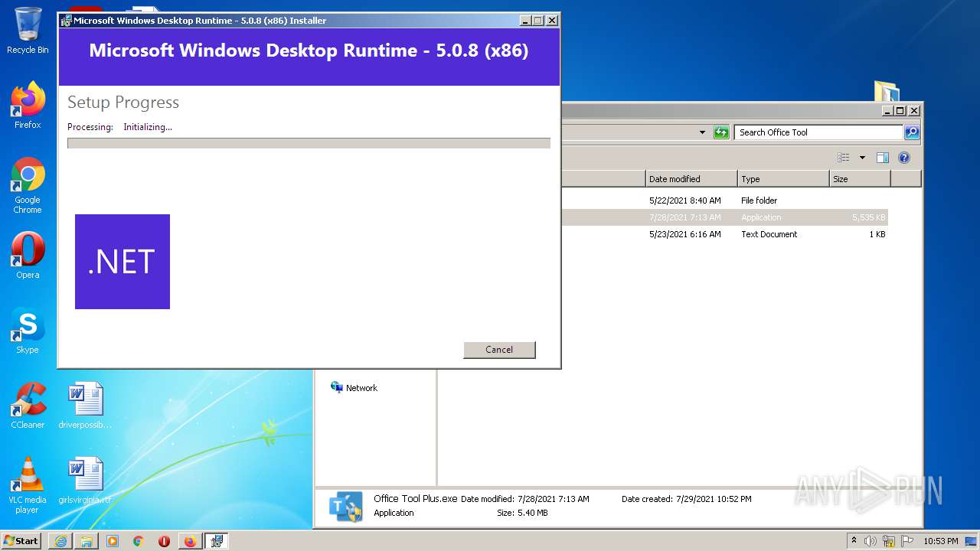The width and height of the screenshot is (980, 551).
Task: Open Explorer help via question mark icon
Action: [904, 158]
